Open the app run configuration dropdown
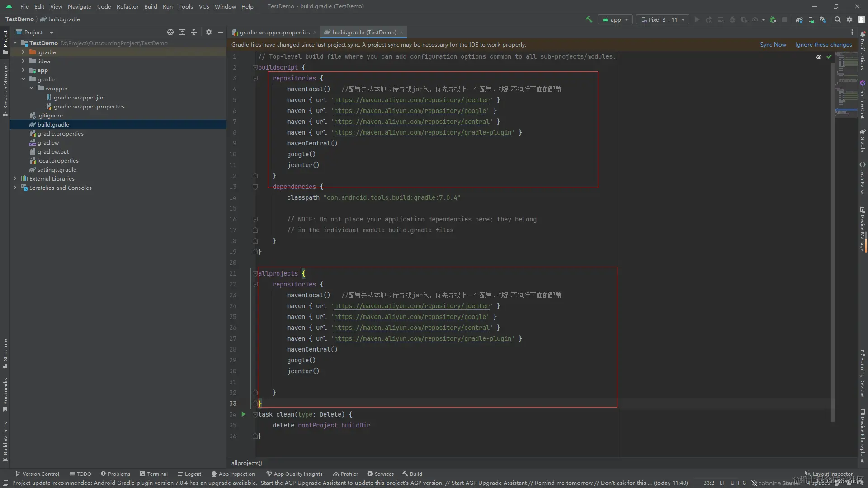868x488 pixels. coord(615,19)
